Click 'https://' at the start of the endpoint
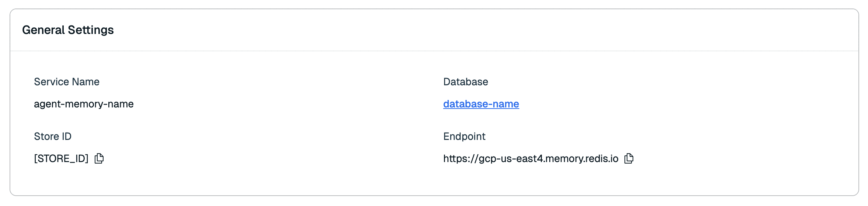 461,158
